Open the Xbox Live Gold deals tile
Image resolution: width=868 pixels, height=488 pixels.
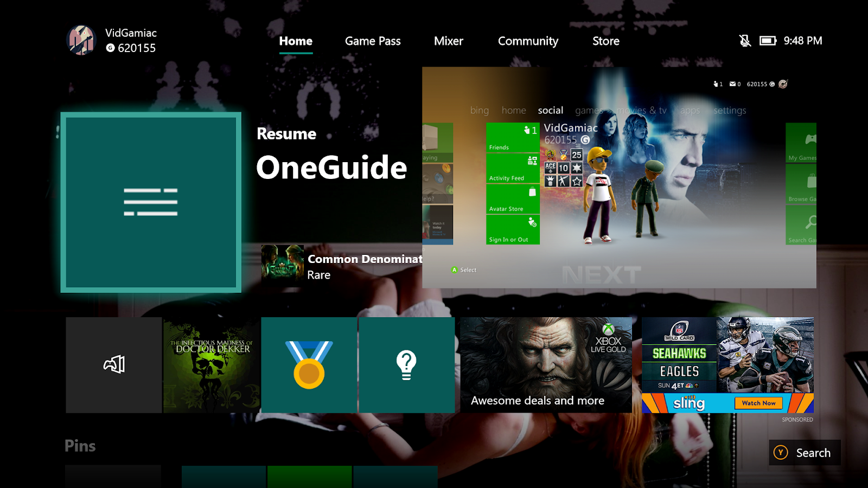point(546,365)
